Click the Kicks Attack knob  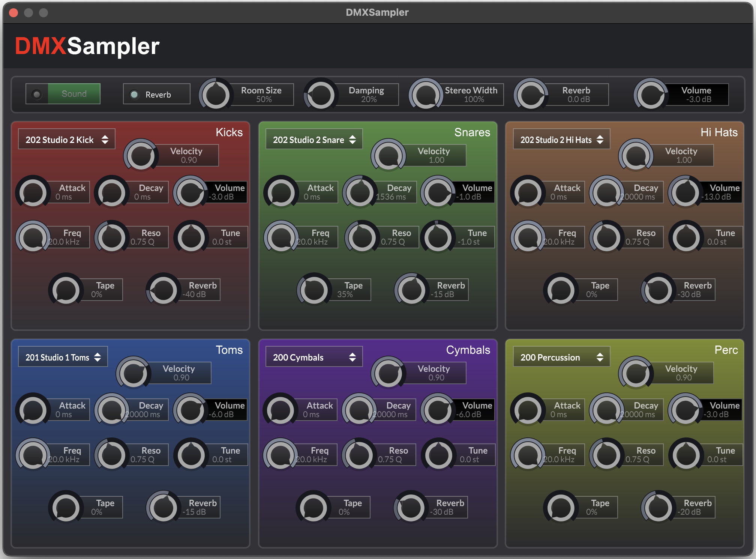33,192
